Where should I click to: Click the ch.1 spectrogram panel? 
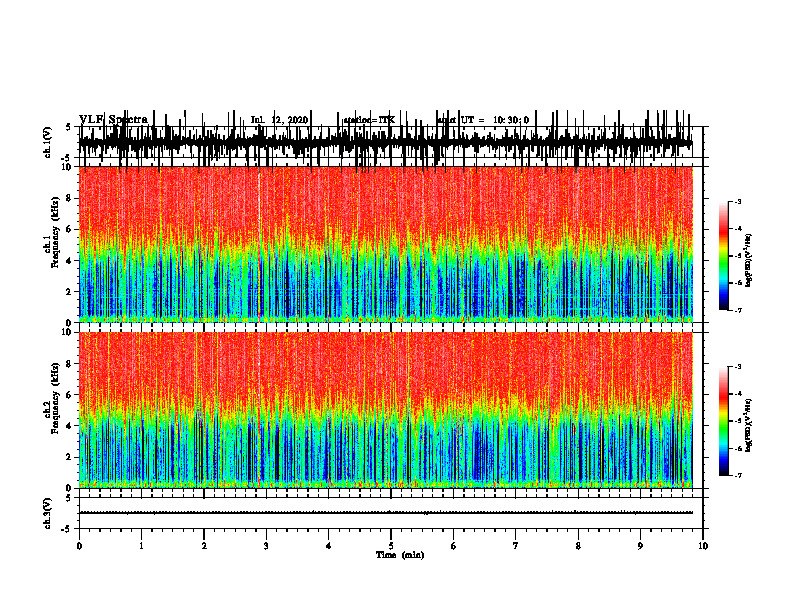(385, 244)
